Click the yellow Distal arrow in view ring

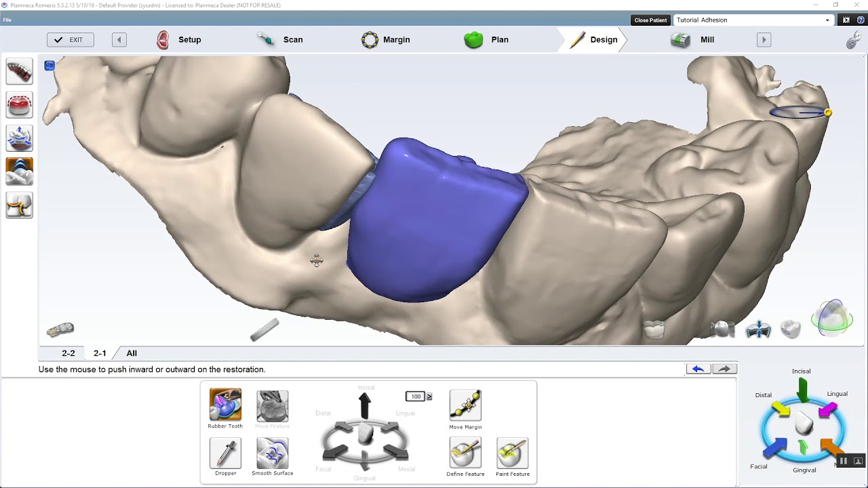click(x=781, y=409)
